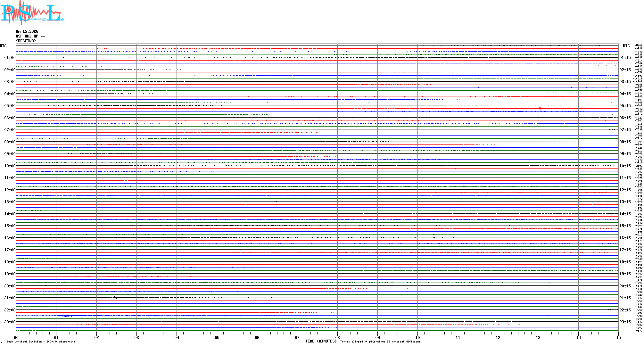Click the TIME (MINUTES) axis title
The width and height of the screenshot is (644, 346).
click(321, 341)
